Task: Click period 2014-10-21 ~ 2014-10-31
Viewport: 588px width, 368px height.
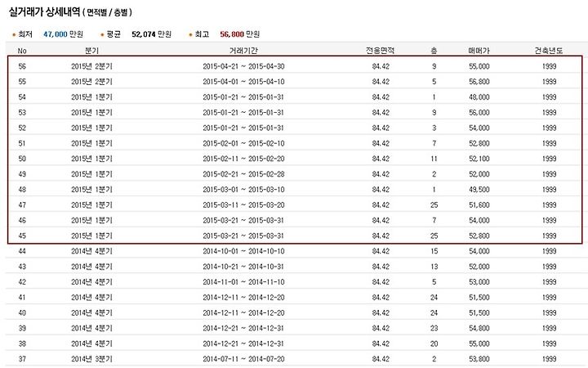Action: [x=243, y=267]
